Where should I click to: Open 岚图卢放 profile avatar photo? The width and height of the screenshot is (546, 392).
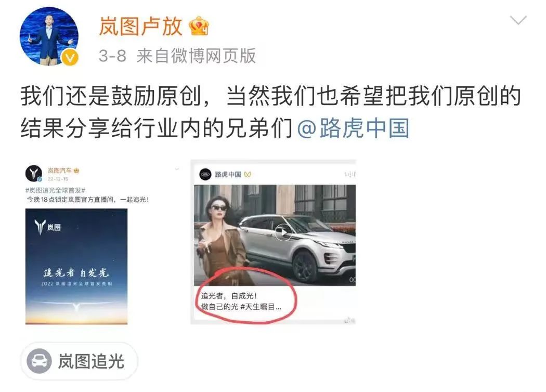[x=49, y=35]
